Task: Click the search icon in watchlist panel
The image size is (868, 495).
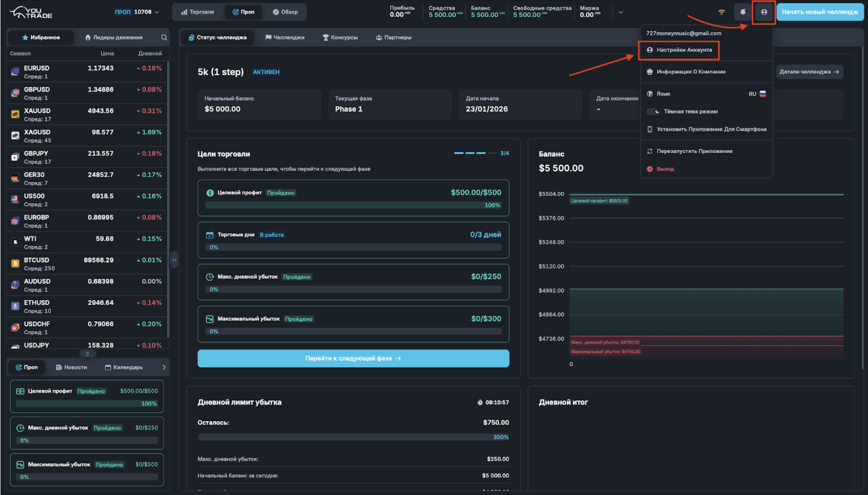Action: [x=164, y=38]
